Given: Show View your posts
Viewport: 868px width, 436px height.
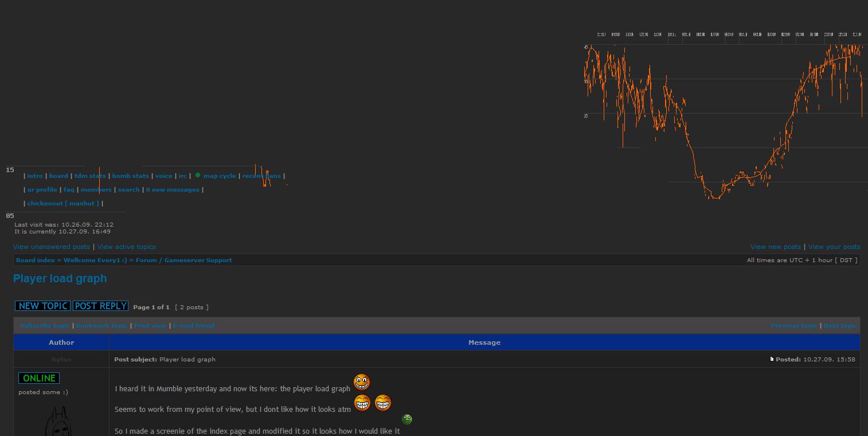Looking at the screenshot, I should tap(834, 247).
